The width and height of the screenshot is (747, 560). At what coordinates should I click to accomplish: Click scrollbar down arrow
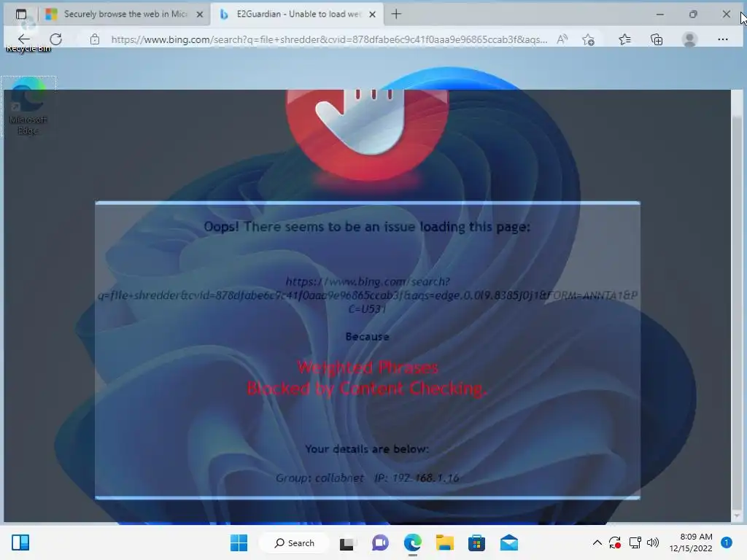tap(737, 516)
